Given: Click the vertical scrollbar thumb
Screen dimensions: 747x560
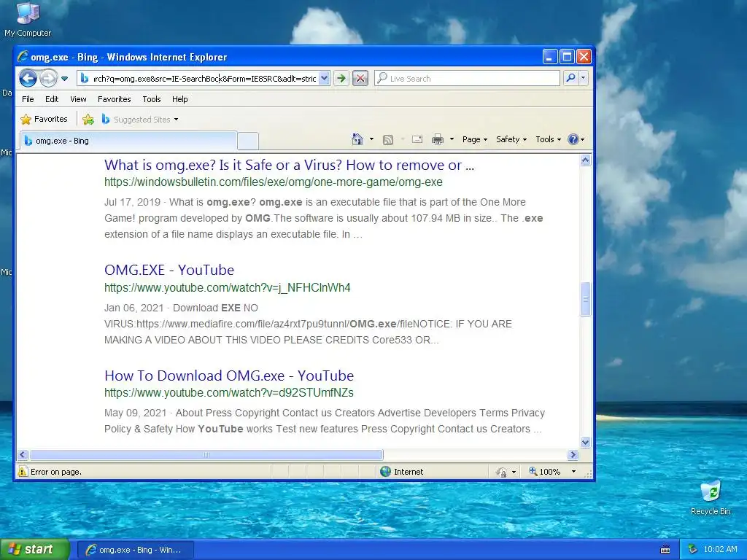Looking at the screenshot, I should click(586, 299).
